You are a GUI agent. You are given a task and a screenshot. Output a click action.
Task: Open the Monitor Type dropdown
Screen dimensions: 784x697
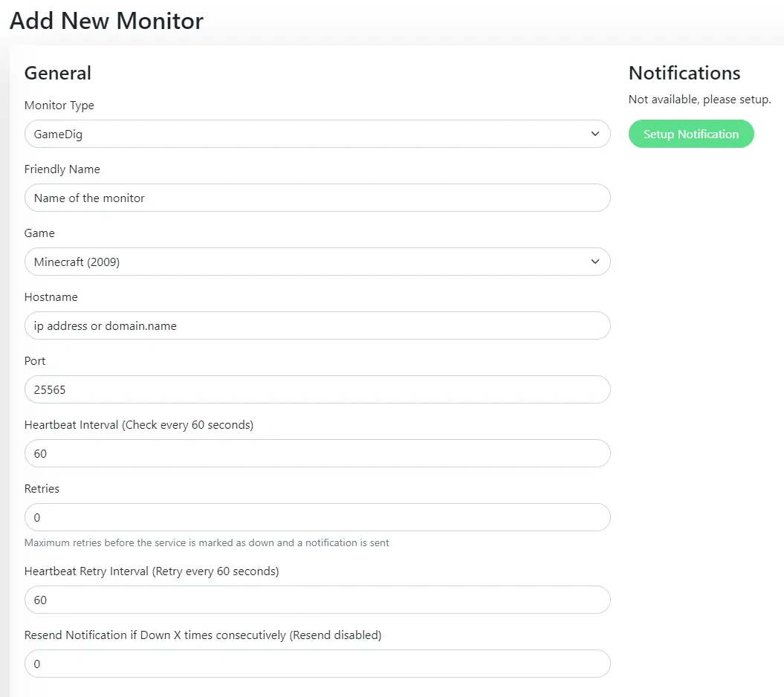[x=317, y=134]
